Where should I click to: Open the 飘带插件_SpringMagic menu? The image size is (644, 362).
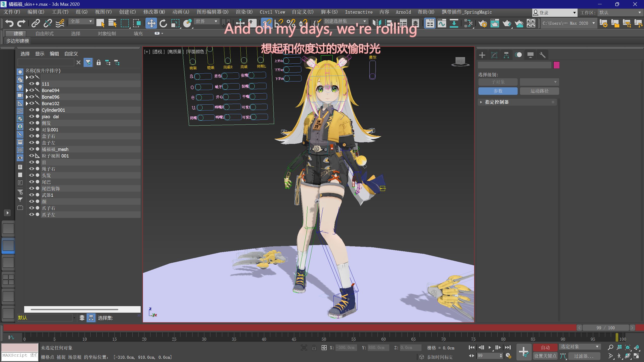[x=467, y=12]
